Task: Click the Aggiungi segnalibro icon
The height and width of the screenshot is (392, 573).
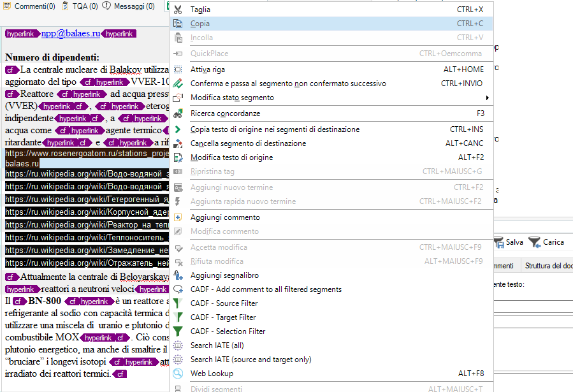Action: point(178,275)
